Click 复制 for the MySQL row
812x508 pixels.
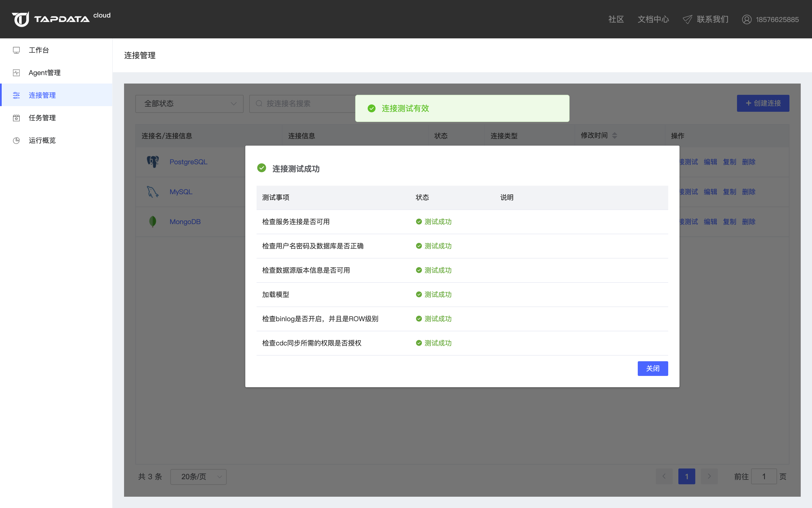click(x=729, y=192)
